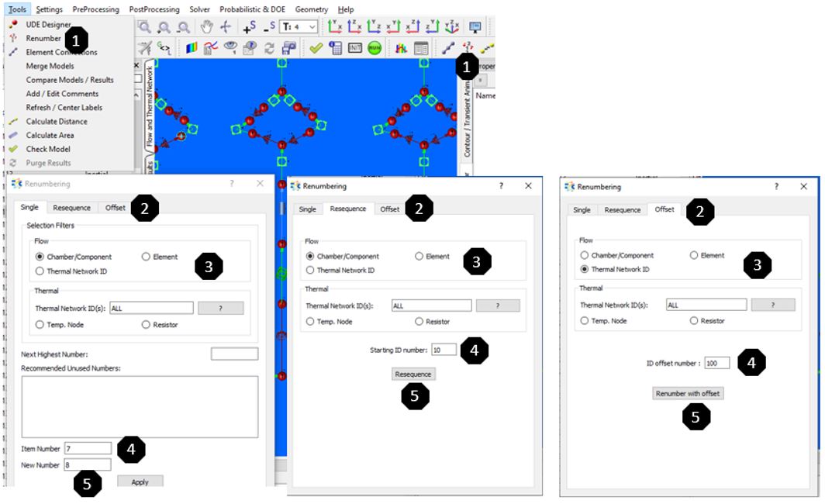The width and height of the screenshot is (825, 504).
Task: Click the +S toolbar icon
Action: click(x=249, y=27)
